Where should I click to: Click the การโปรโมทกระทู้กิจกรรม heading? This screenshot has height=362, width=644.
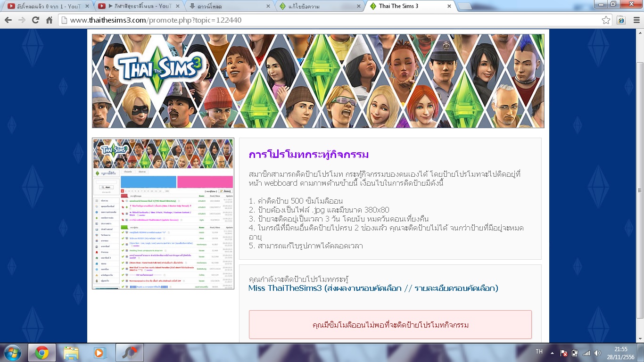pos(309,155)
